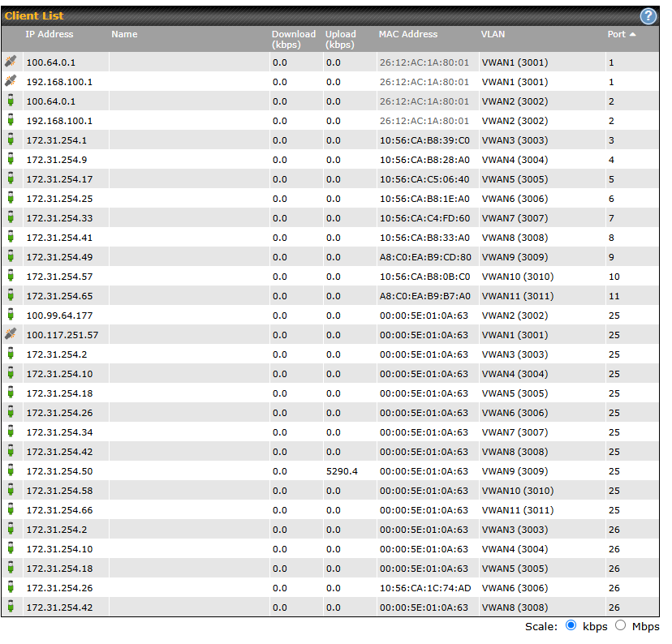Viewport: 672px width, 644px height.
Task: Open the Client List help icon
Action: click(648, 16)
